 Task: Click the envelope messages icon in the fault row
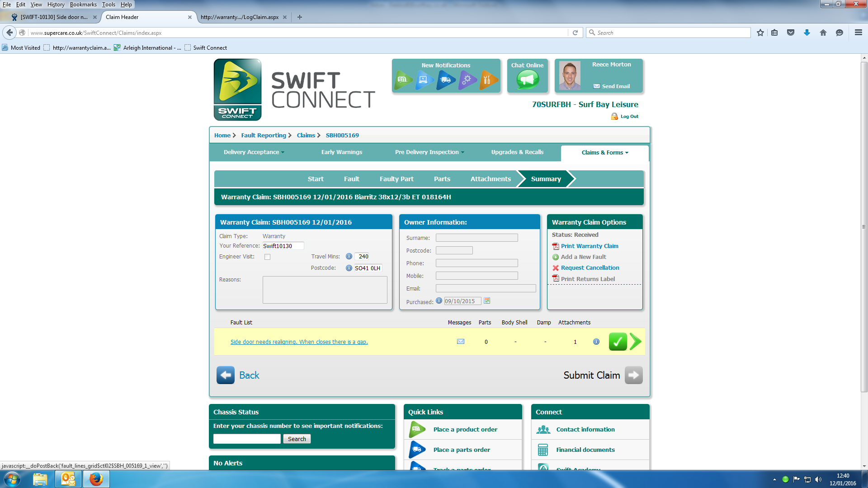point(461,342)
